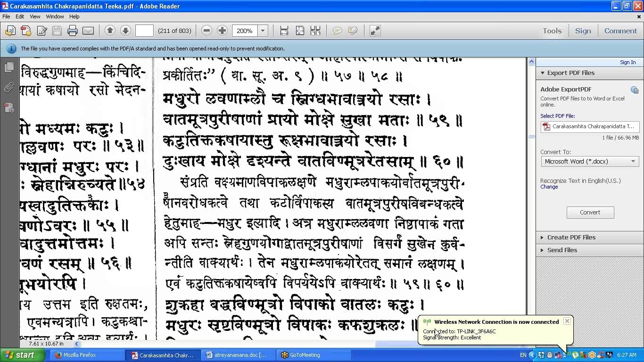Open the page thumbnails sidebar icon
This screenshot has height=362, width=644.
9,67
